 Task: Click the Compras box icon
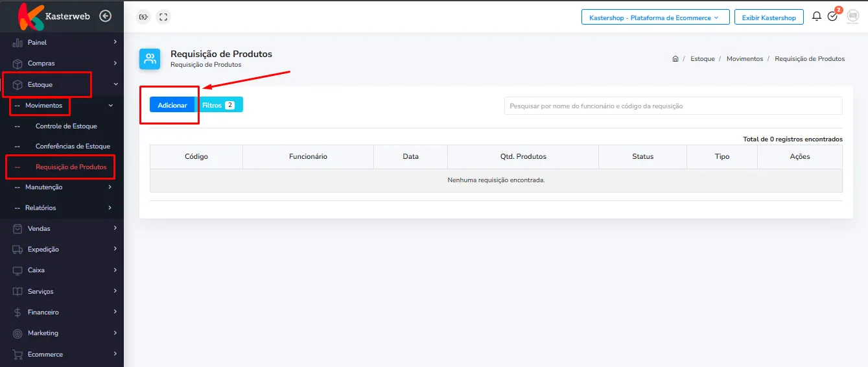click(18, 64)
